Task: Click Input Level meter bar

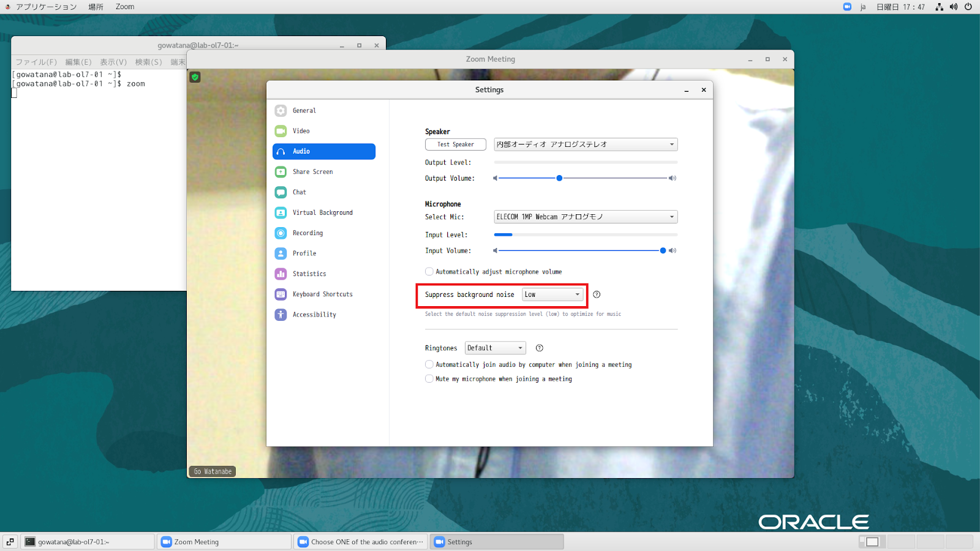Action: tap(586, 234)
